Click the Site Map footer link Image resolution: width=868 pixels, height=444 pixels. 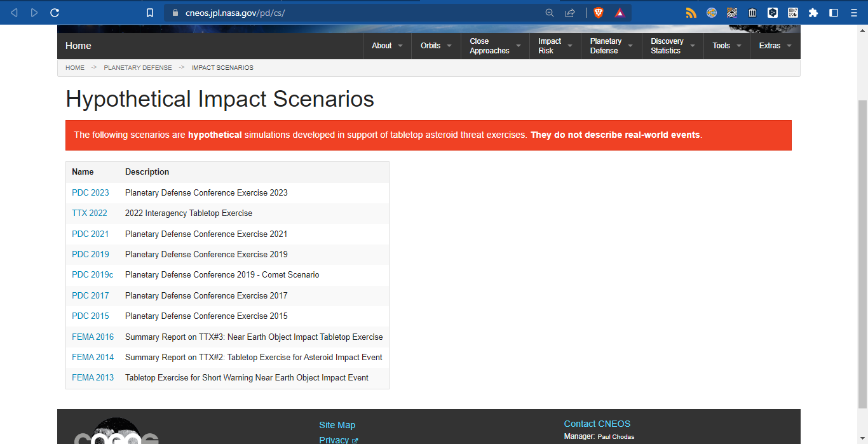click(337, 425)
